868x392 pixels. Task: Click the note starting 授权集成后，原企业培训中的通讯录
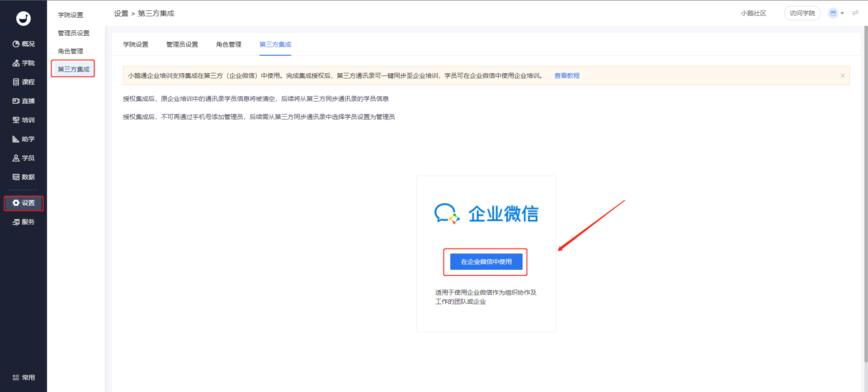[256, 99]
